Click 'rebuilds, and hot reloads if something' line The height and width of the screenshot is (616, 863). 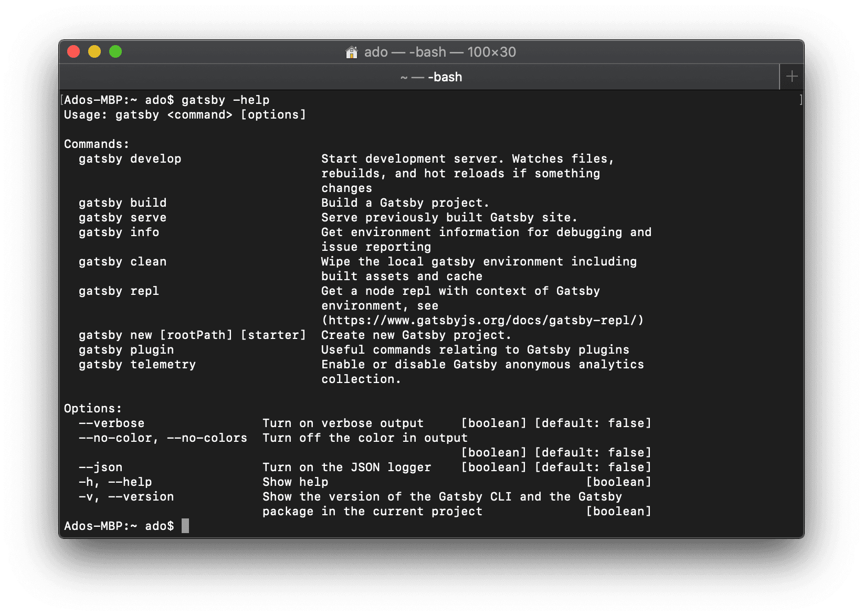coord(460,173)
